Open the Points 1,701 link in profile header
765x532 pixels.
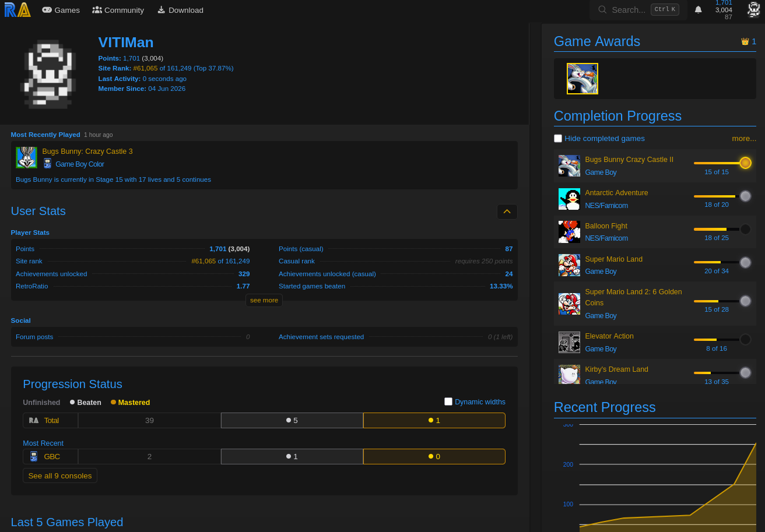131,58
